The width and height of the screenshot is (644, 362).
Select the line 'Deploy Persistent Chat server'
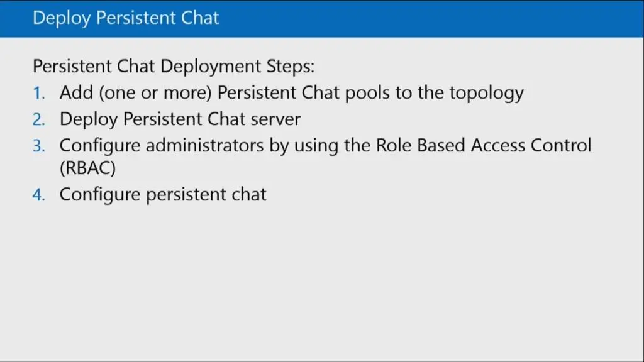tap(180, 119)
